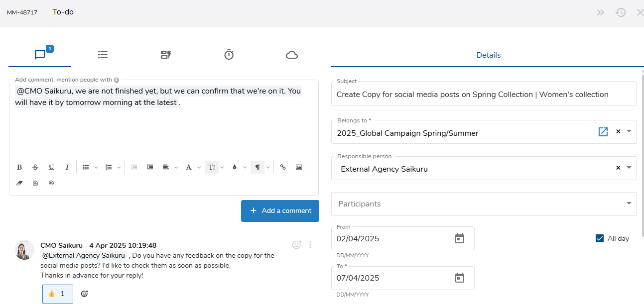Expand the text color options arrow

point(245,168)
